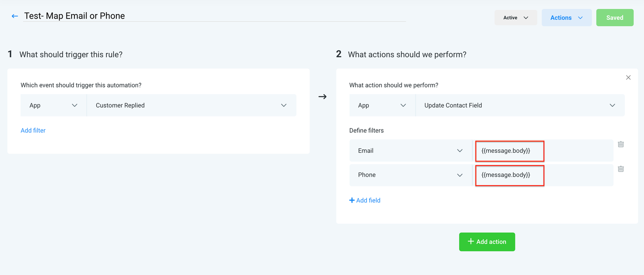Edit the rule title Test- Map Email or Phone

point(74,16)
